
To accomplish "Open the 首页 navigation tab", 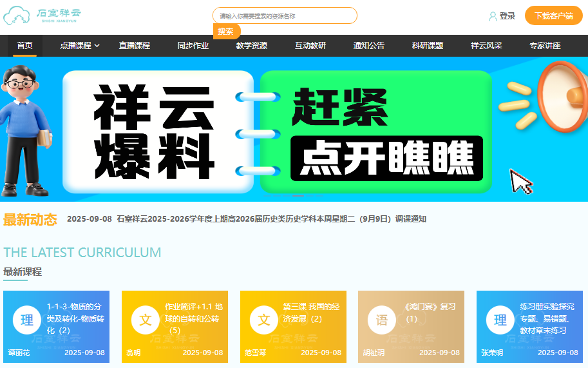I will (x=25, y=46).
